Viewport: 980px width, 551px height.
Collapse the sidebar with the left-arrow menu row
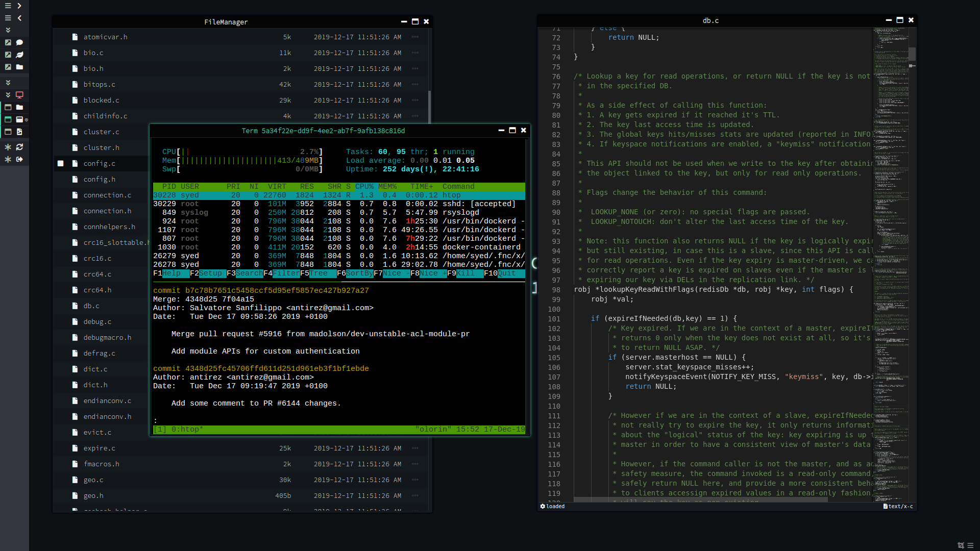tap(14, 18)
